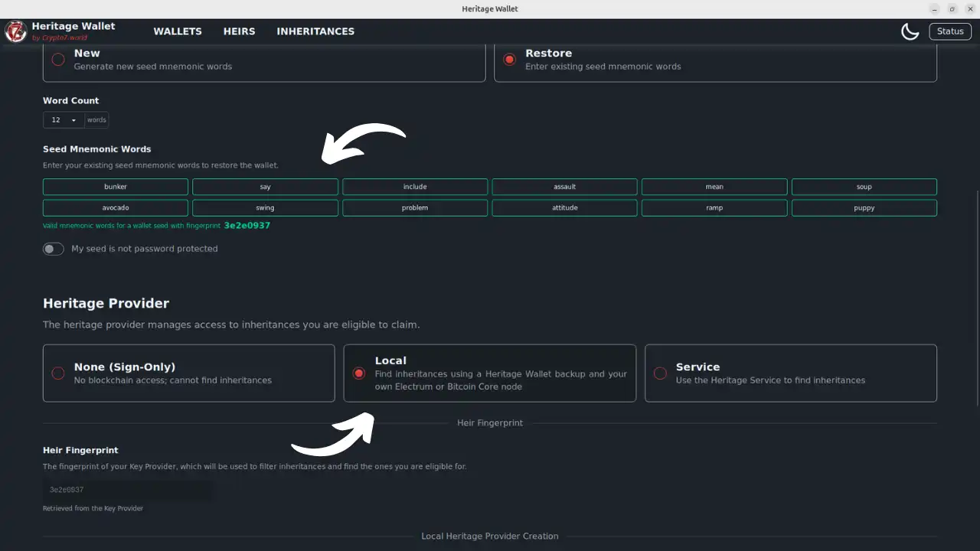
Task: Select the Restore seed radio option
Action: pyautogui.click(x=509, y=60)
